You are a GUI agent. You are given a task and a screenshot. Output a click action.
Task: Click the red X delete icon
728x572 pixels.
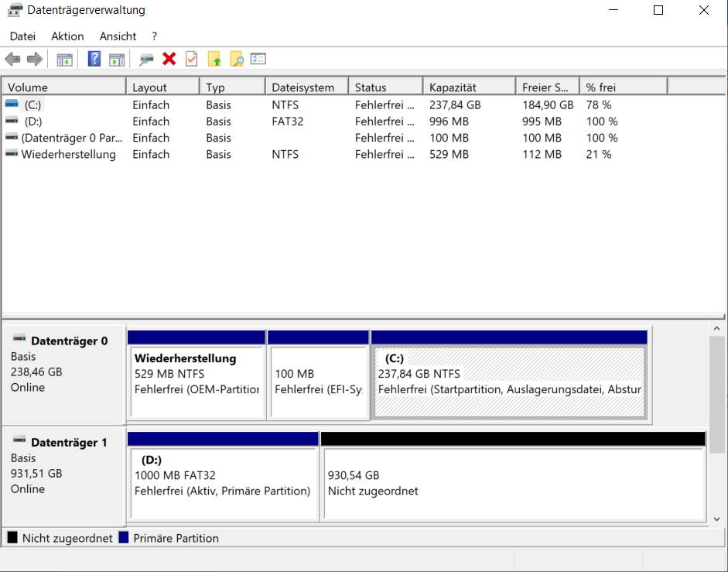169,59
